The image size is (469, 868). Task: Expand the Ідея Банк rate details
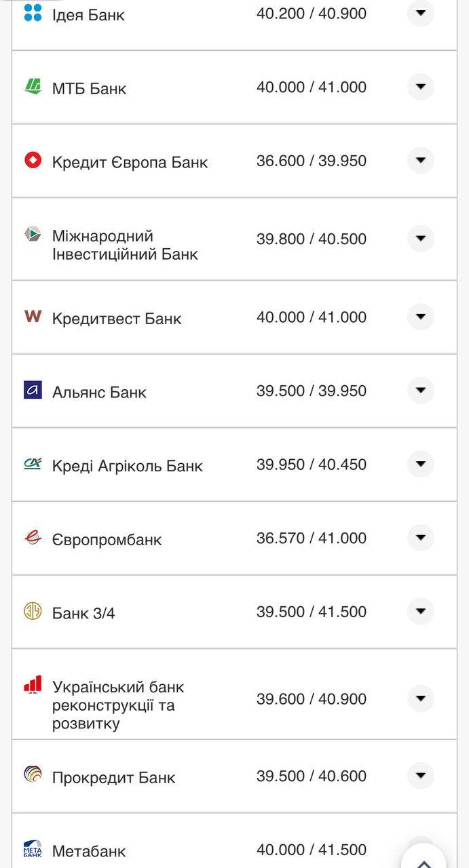(x=421, y=13)
